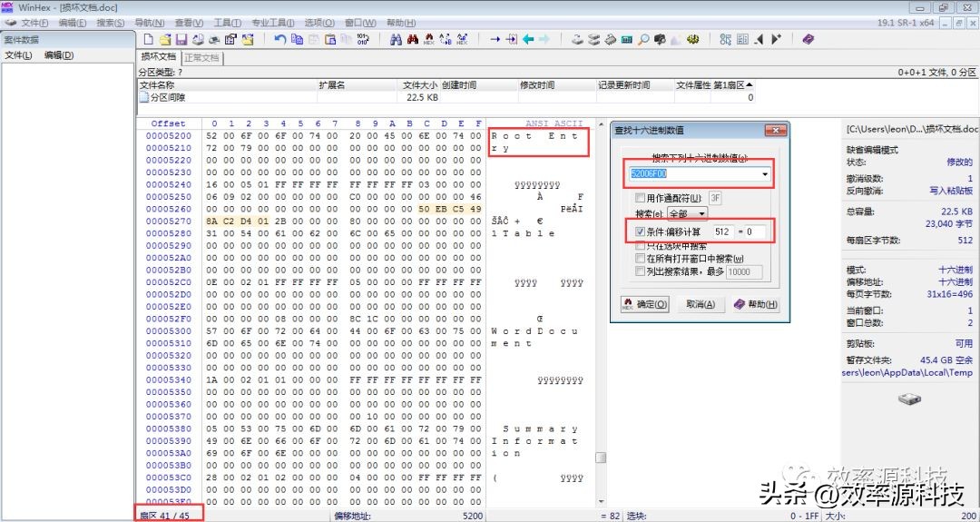Click the black right arrow with plus icon
Viewport: 980px width, 522px height.
tap(776, 39)
